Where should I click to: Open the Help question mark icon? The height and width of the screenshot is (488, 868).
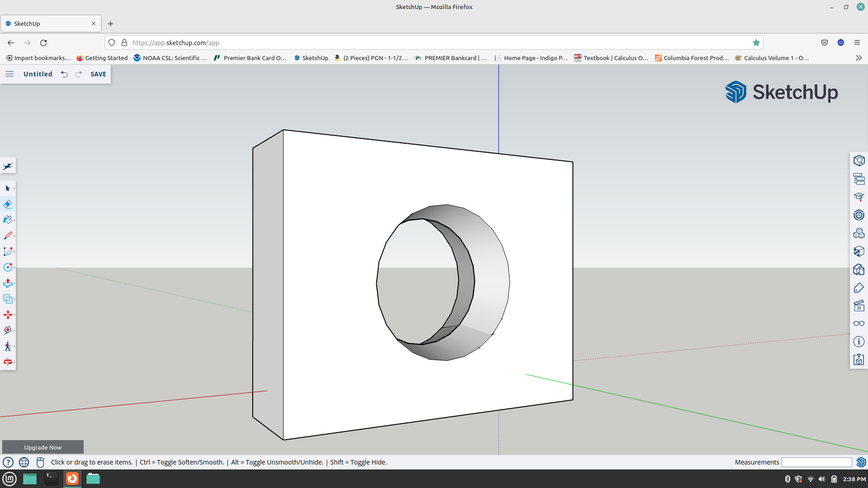coord(8,462)
